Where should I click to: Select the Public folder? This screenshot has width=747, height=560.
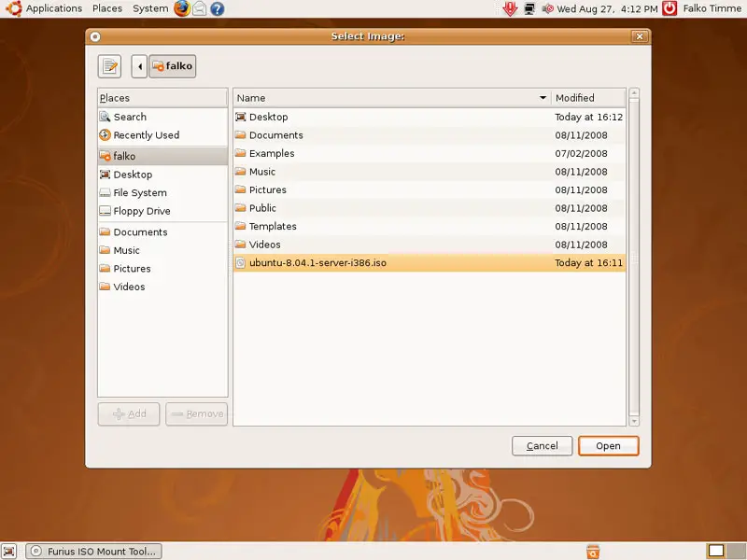click(430, 208)
